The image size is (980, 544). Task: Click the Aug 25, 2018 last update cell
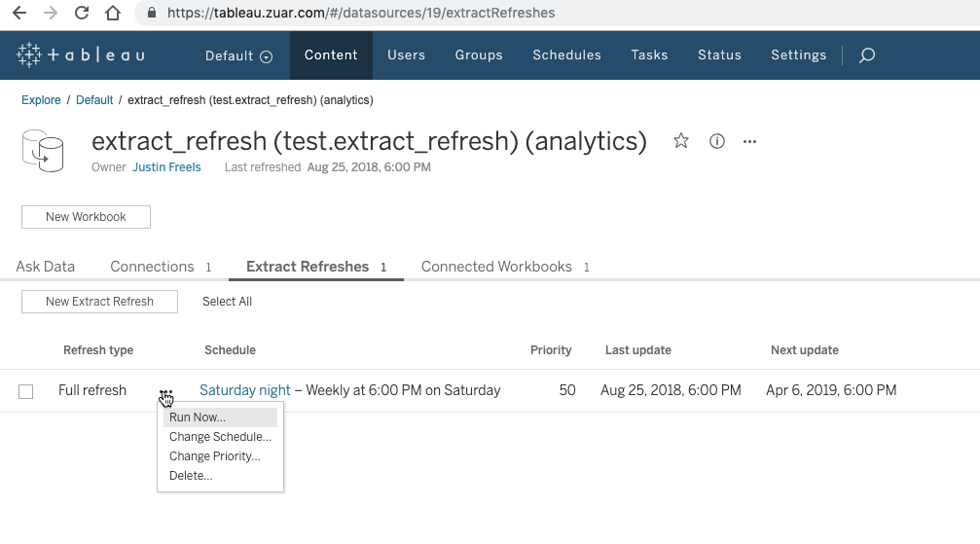pyautogui.click(x=671, y=390)
